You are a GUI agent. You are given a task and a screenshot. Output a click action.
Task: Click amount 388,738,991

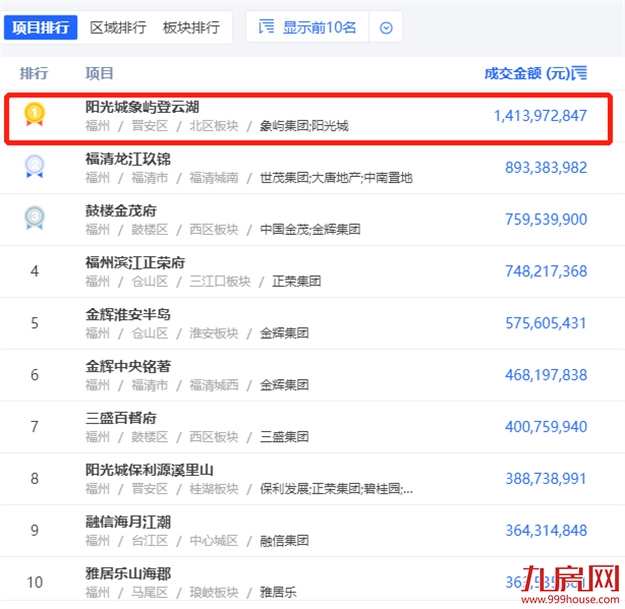[546, 478]
